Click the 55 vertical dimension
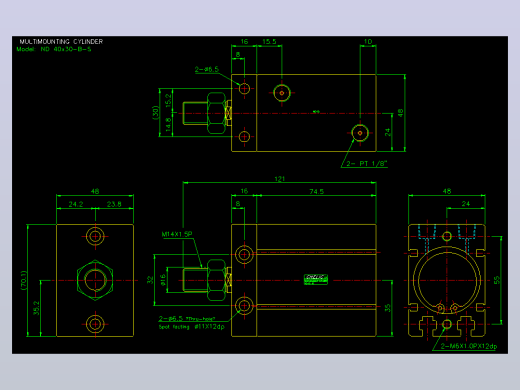The width and height of the screenshot is (520, 390). pyautogui.click(x=497, y=280)
